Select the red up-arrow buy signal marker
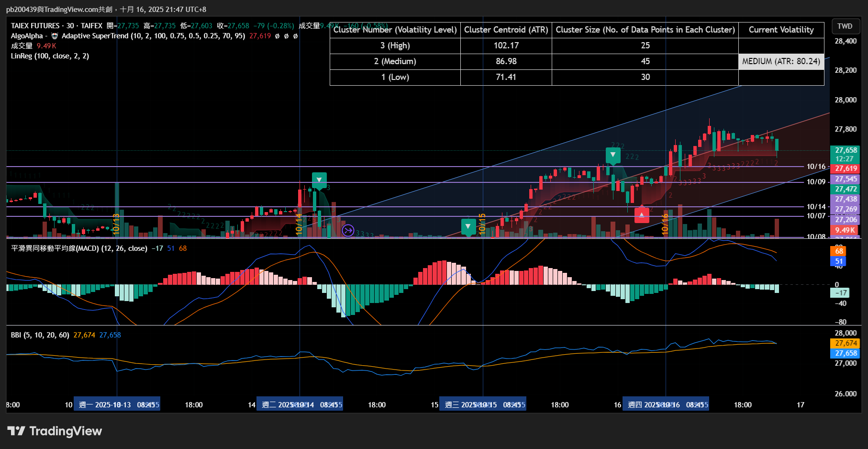 point(642,214)
